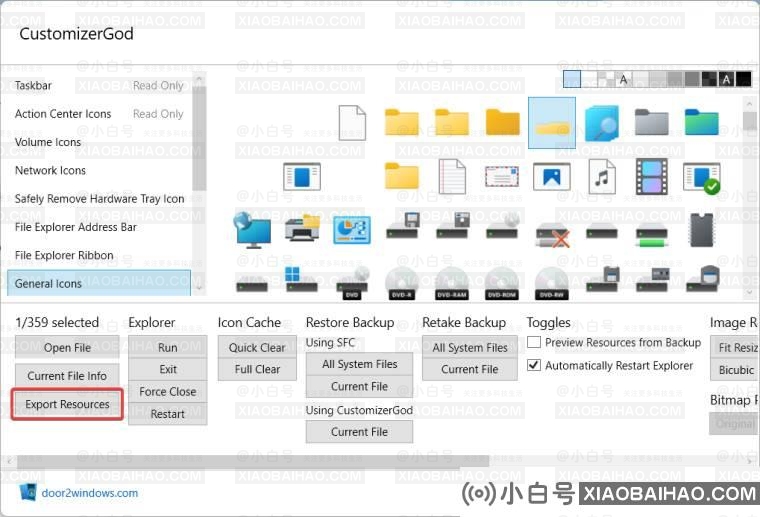The width and height of the screenshot is (760, 517).
Task: Click Explorer Force Close button
Action: pyautogui.click(x=168, y=392)
